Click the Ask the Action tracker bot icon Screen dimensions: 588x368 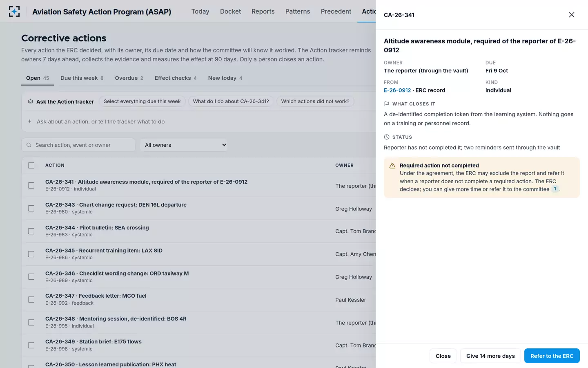[x=30, y=101]
